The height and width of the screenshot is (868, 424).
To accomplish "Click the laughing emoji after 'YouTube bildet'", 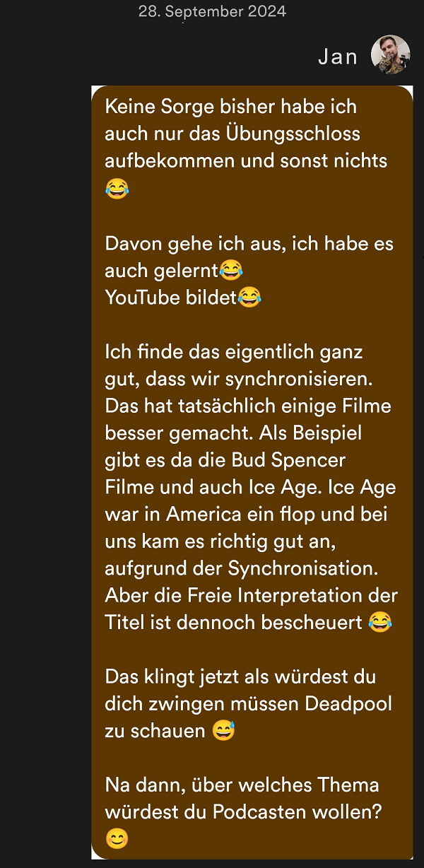I will pyautogui.click(x=249, y=297).
